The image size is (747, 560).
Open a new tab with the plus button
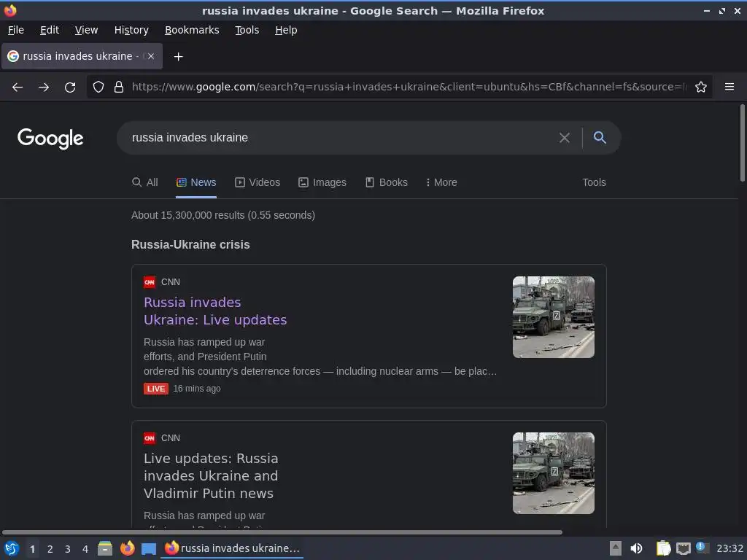(178, 57)
